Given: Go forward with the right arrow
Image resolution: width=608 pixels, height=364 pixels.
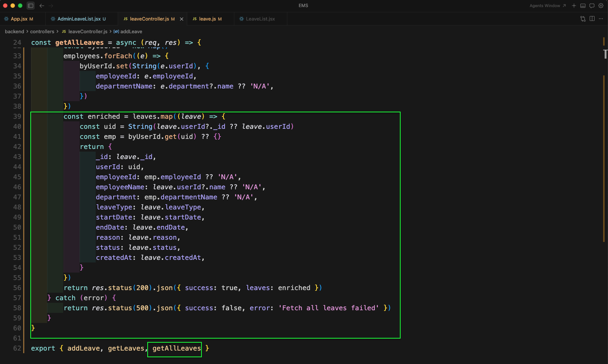Looking at the screenshot, I should (x=51, y=6).
